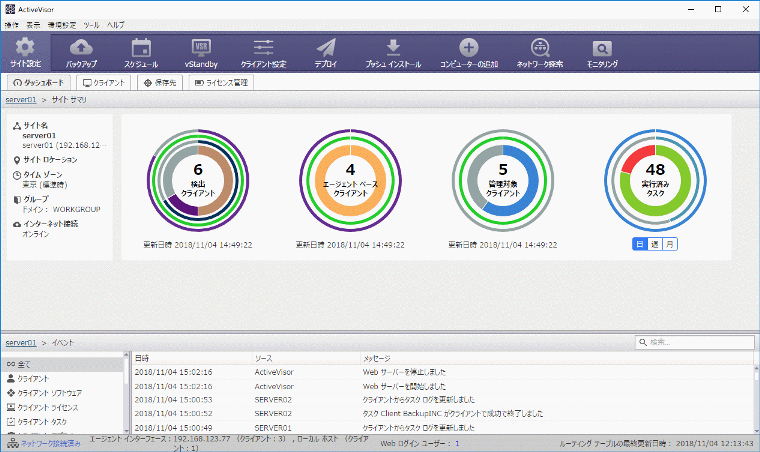Open the 環境設定 menu
The image size is (760, 452).
[62, 25]
